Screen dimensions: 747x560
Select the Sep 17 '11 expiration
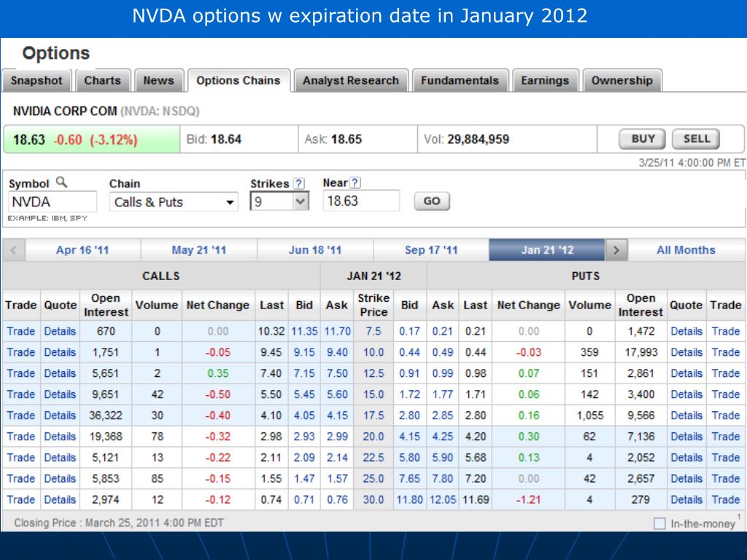click(x=431, y=250)
